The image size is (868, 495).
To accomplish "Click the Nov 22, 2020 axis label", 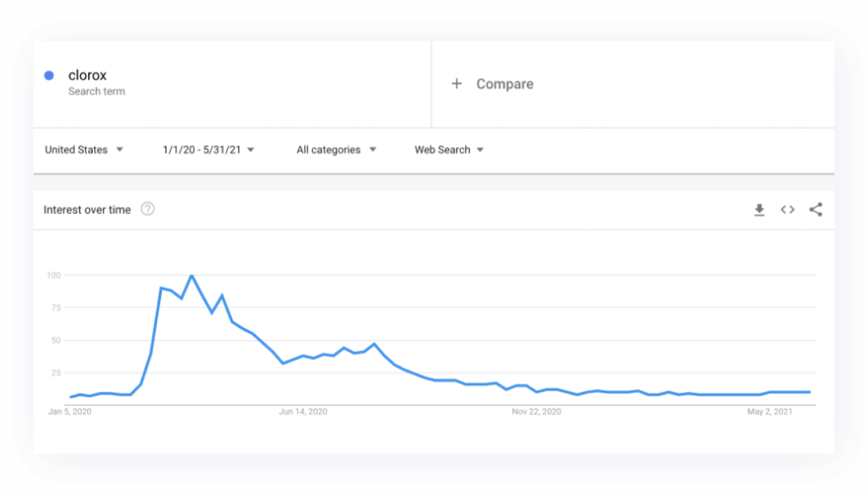I will [537, 412].
